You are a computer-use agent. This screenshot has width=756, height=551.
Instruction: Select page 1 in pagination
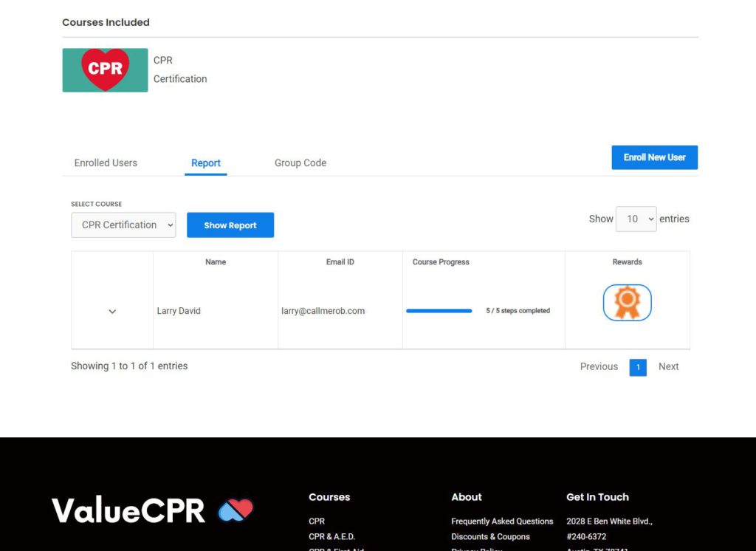click(638, 367)
